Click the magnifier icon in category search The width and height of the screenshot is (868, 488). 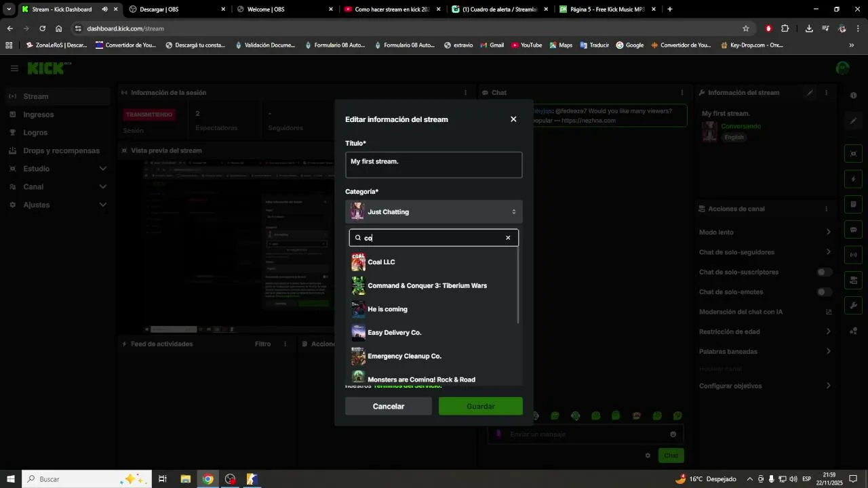point(358,238)
